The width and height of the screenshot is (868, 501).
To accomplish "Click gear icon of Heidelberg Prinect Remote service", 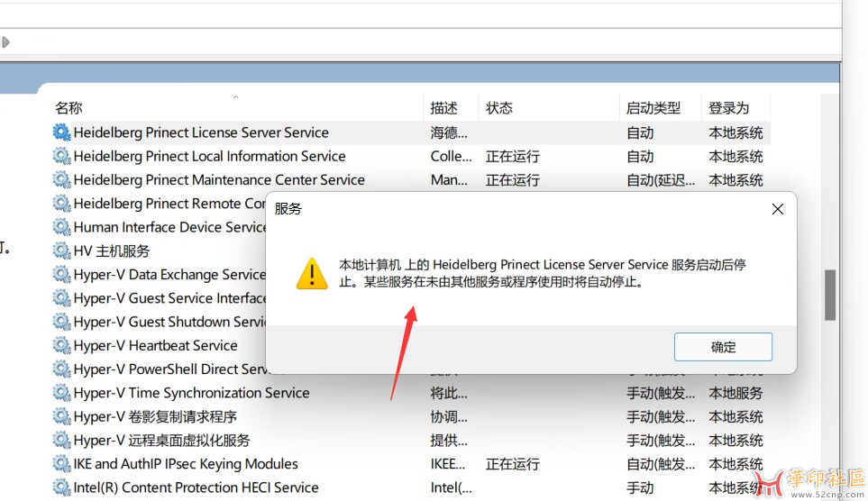I will coord(61,204).
